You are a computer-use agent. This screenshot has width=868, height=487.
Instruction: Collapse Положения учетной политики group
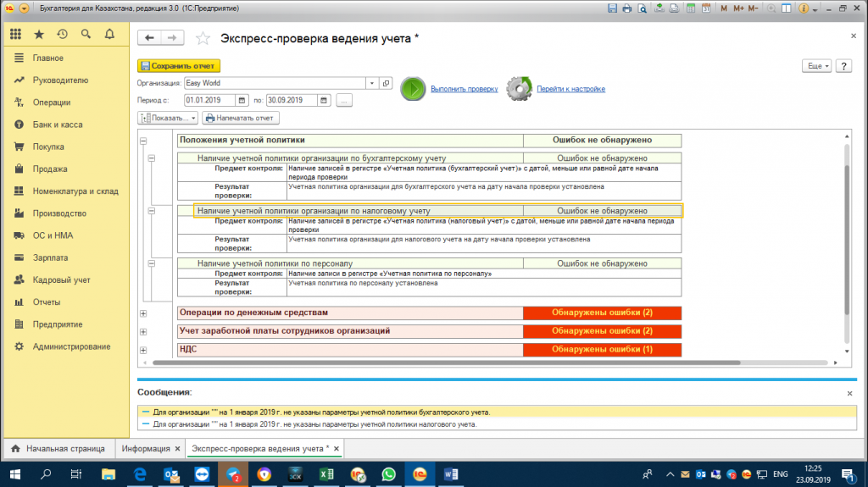[x=143, y=141]
